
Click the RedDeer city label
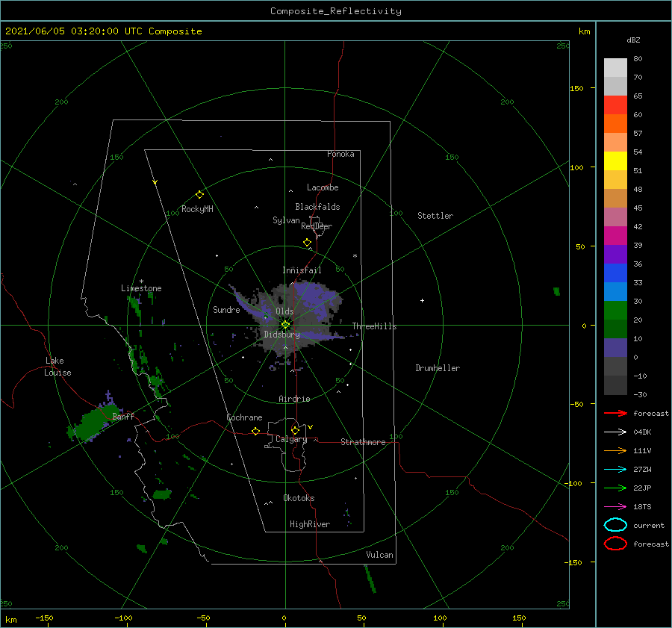click(x=317, y=226)
